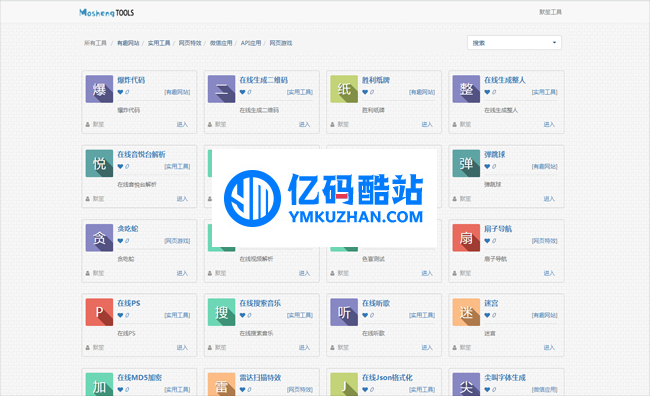This screenshot has height=396, width=650.
Task: Click the 色盲测试 description text
Action: click(374, 259)
